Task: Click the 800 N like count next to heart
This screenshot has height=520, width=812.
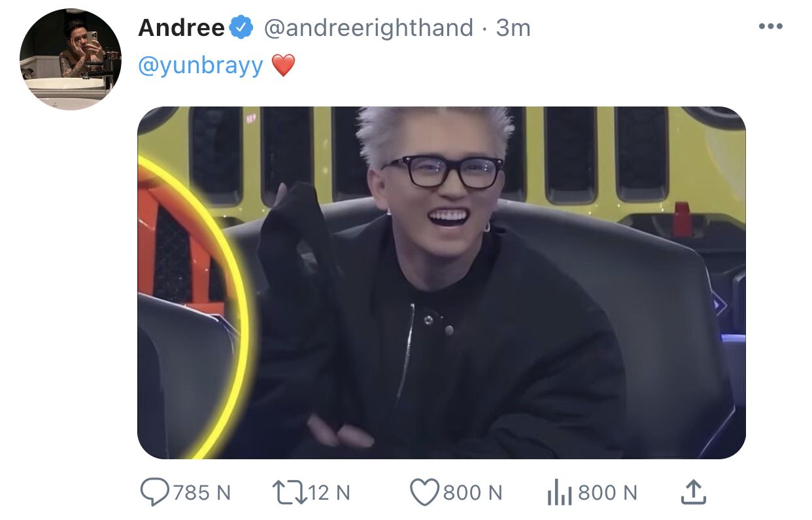Action: 473,493
